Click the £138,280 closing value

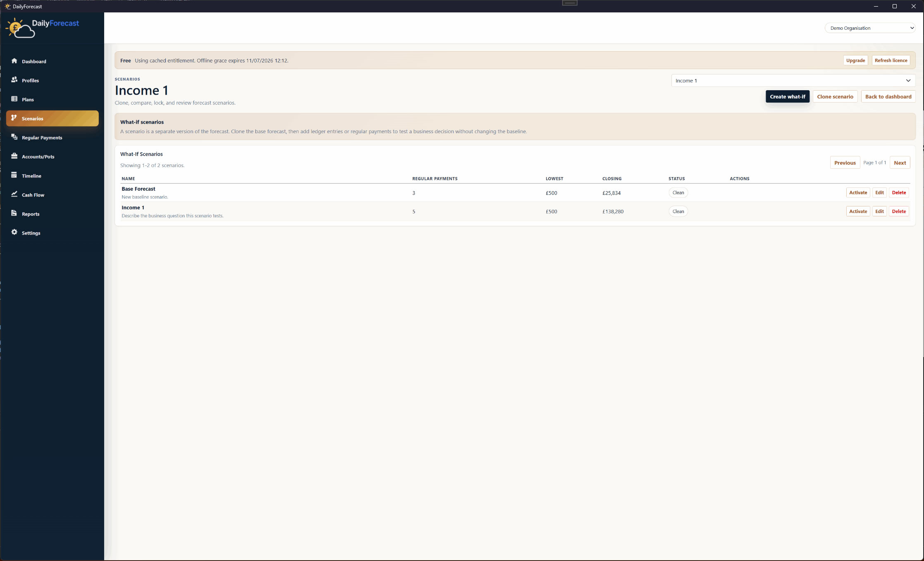[x=613, y=211]
